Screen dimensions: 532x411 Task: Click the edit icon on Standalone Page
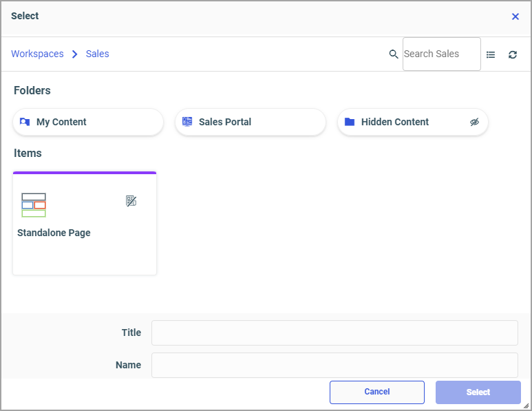pyautogui.click(x=131, y=201)
